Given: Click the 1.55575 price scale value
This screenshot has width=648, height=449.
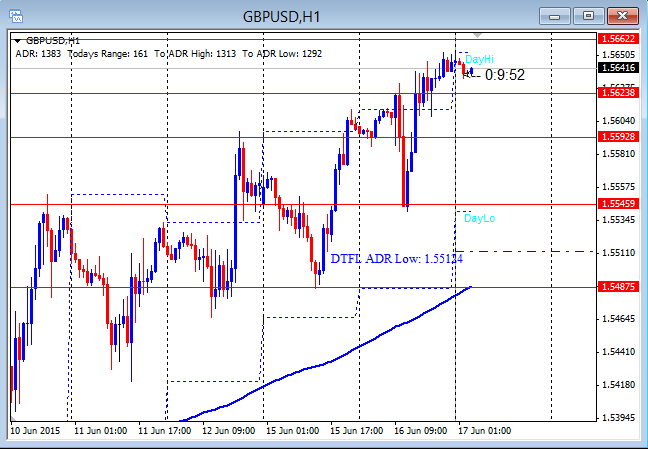Looking at the screenshot, I should 619,187.
